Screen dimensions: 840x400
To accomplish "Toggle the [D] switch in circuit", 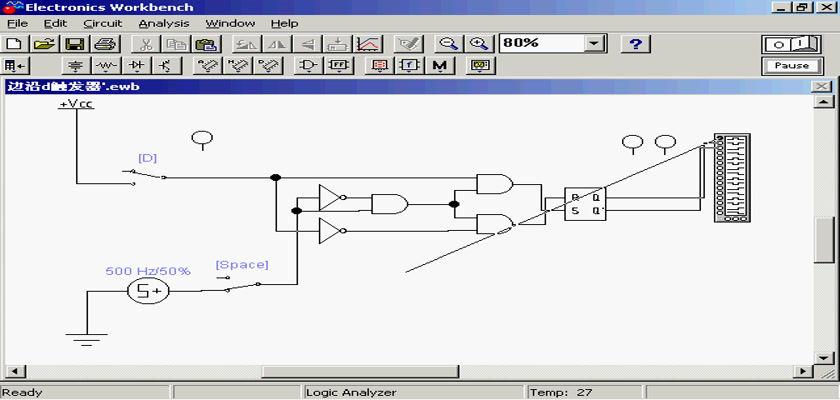I will click(145, 175).
